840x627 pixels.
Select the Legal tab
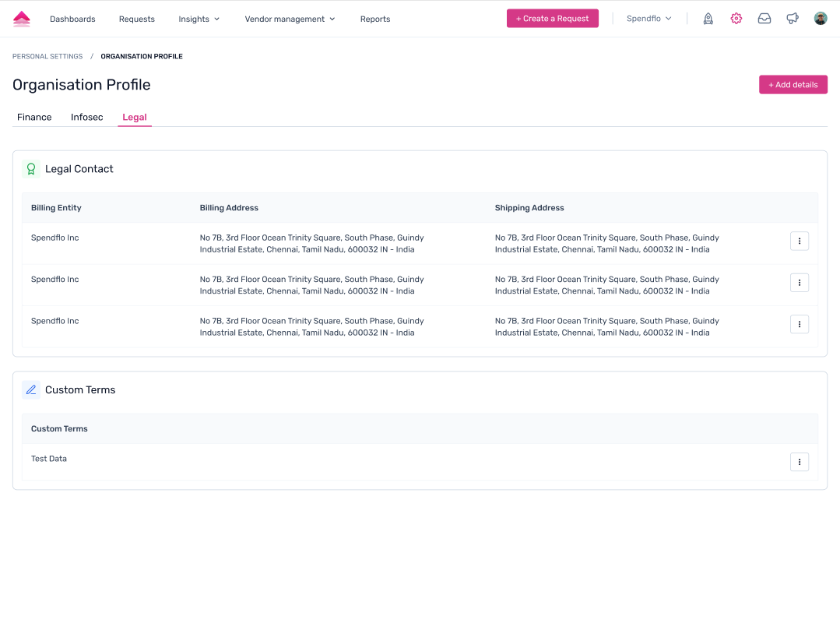click(x=135, y=118)
